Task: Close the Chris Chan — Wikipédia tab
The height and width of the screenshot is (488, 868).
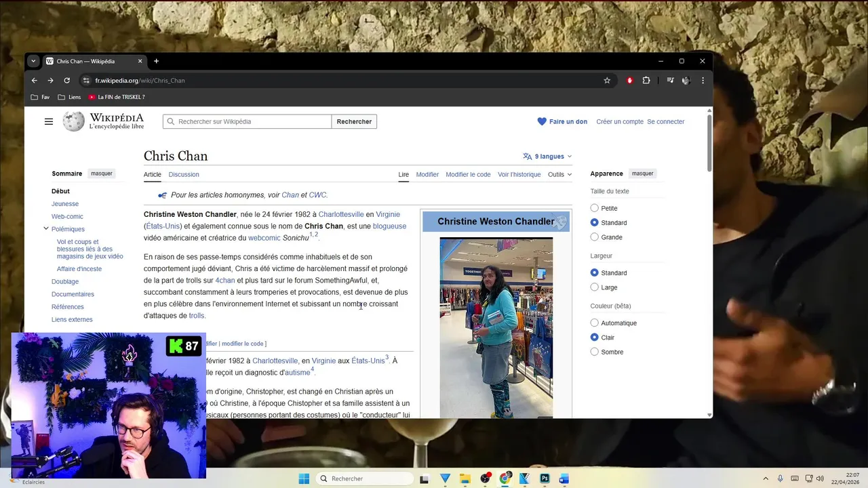Action: click(140, 61)
